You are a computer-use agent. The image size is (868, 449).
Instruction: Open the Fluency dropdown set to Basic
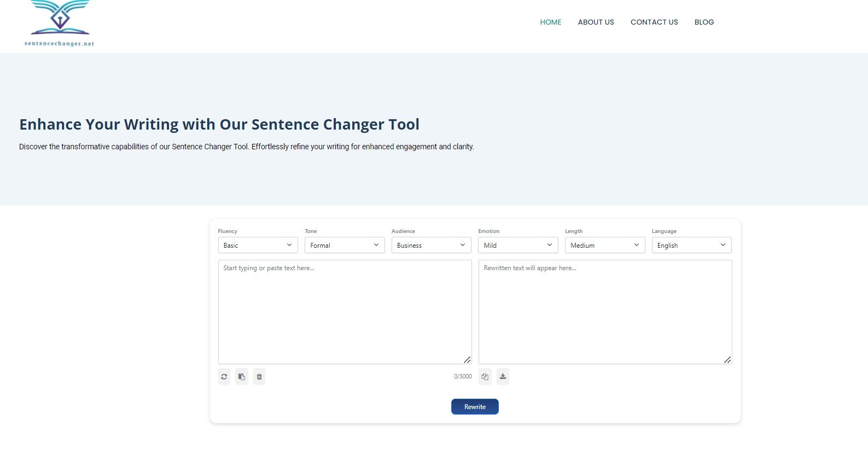[x=258, y=246]
